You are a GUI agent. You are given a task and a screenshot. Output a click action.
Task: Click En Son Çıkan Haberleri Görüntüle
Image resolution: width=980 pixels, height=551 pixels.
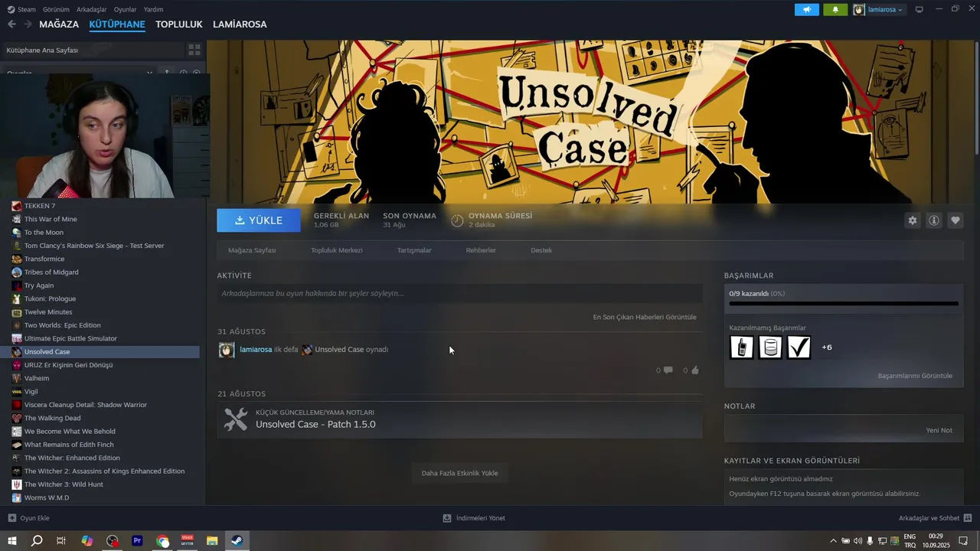point(645,317)
